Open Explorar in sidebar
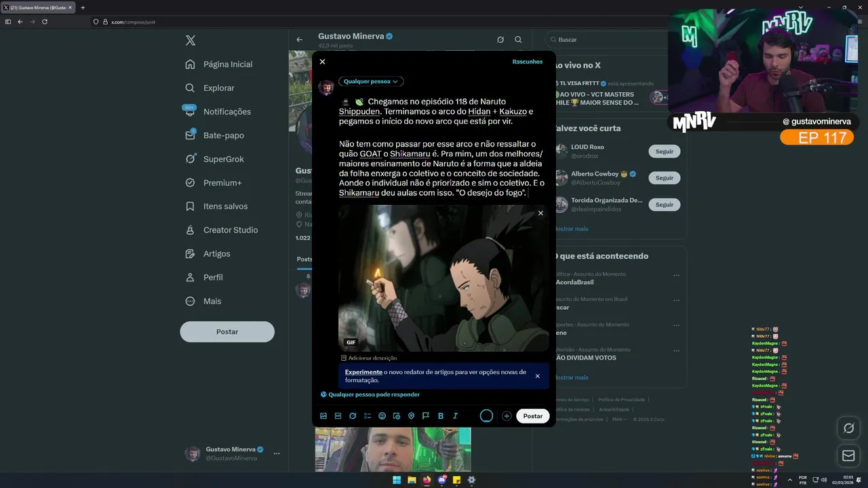 point(210,88)
